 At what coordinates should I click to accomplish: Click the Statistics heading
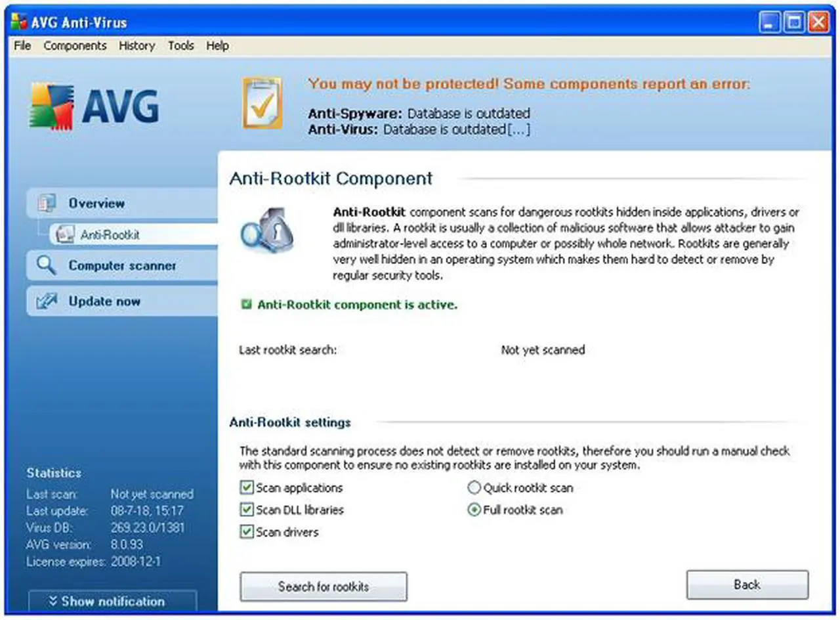point(54,473)
